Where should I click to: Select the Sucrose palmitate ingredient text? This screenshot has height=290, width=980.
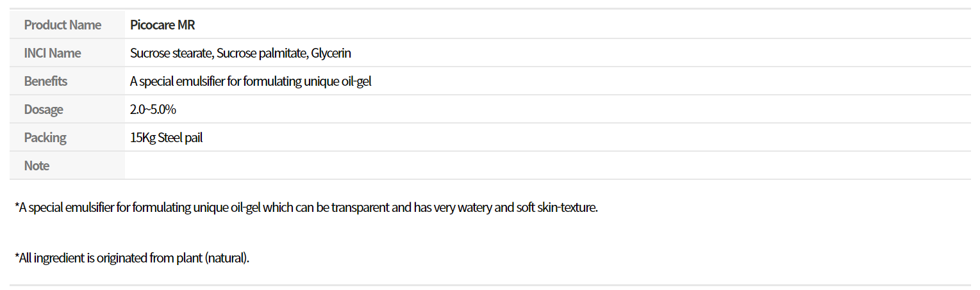tap(262, 53)
